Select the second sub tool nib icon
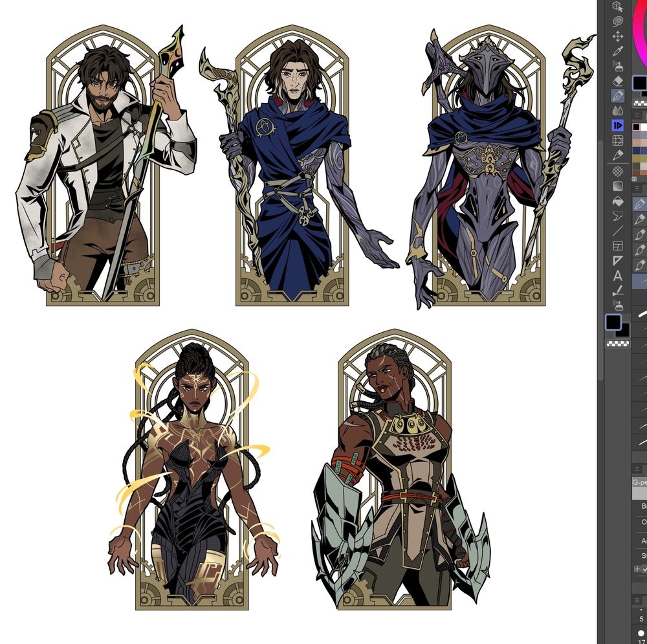The width and height of the screenshot is (647, 644). pyautogui.click(x=640, y=219)
